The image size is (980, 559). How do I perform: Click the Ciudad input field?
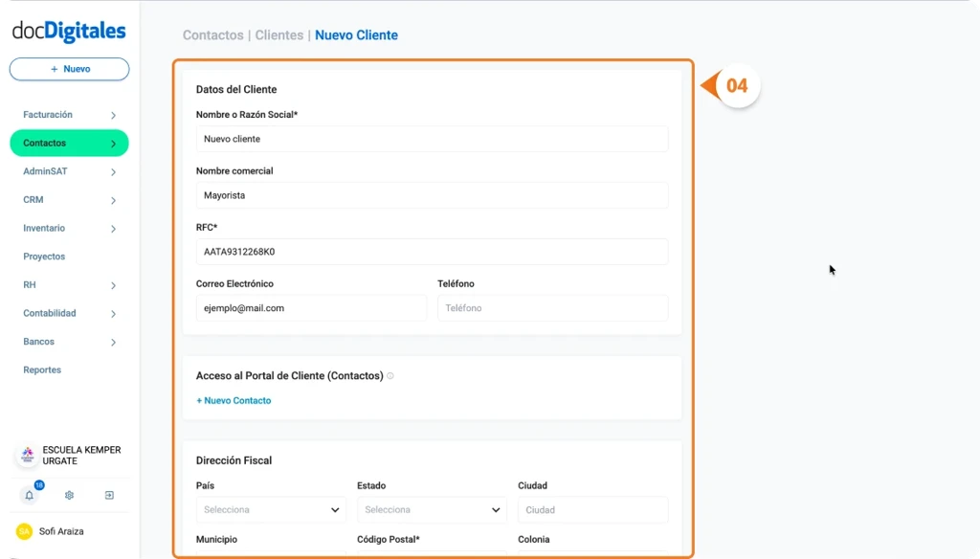(593, 509)
